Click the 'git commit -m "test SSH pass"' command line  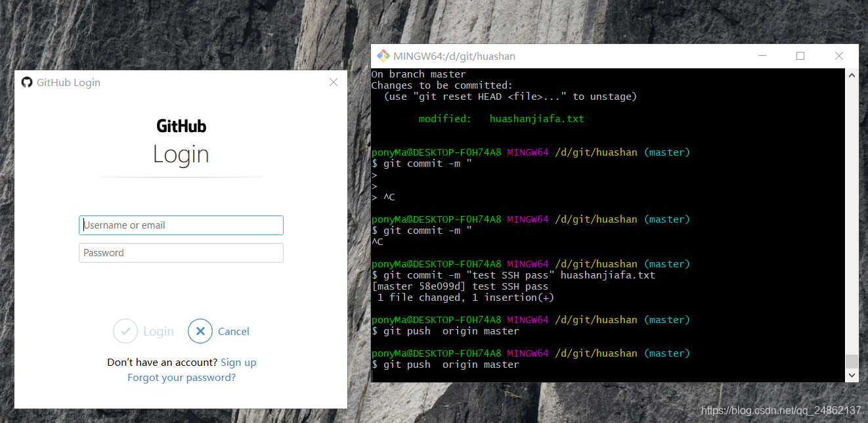513,275
